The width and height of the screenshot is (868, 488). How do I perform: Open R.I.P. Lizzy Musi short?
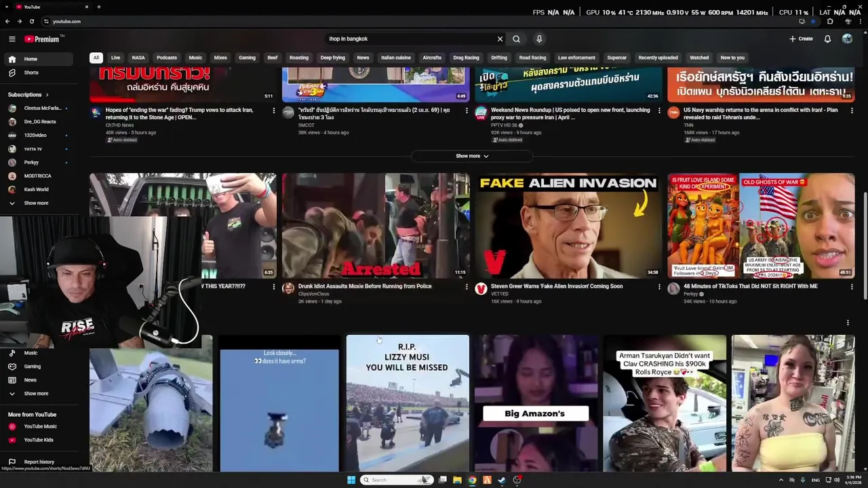pyautogui.click(x=408, y=403)
